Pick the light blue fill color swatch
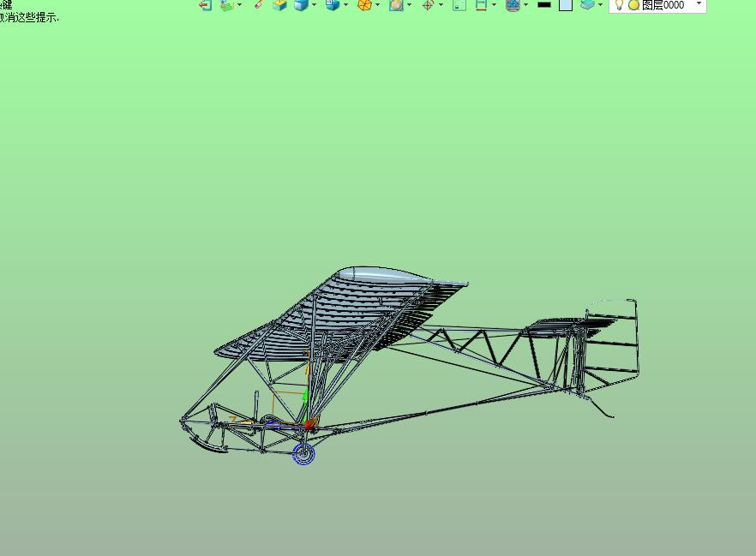This screenshot has width=756, height=556. tap(566, 5)
